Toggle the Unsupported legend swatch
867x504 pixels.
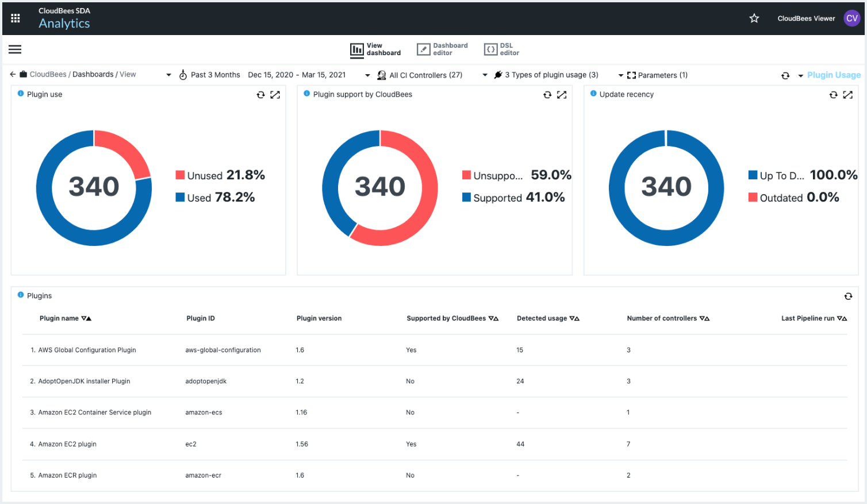[x=466, y=175]
